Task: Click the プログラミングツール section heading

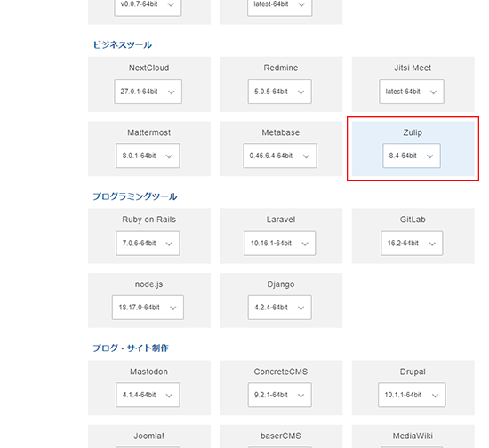Action: 135,196
